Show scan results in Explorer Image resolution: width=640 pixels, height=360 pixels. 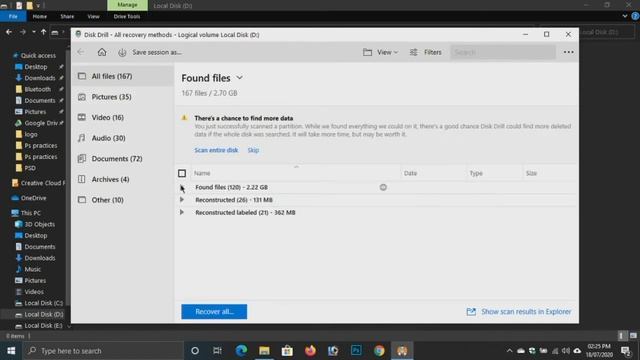pyautogui.click(x=519, y=312)
